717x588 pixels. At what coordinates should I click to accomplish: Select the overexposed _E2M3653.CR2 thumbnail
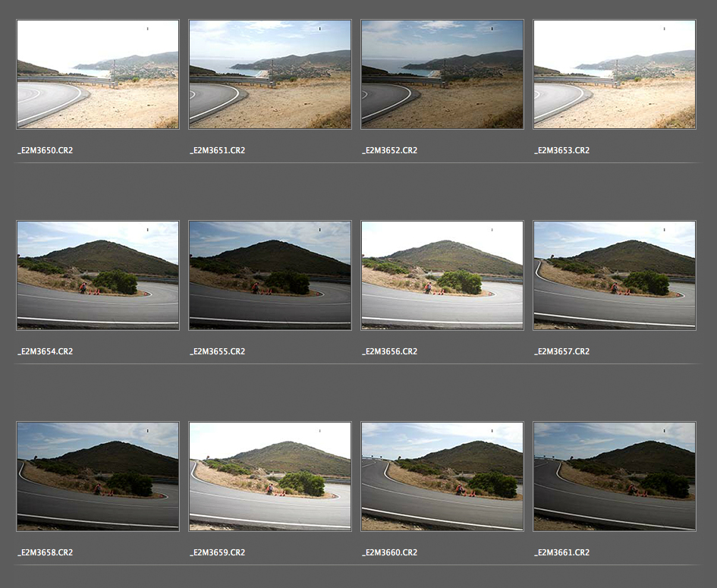pyautogui.click(x=615, y=74)
